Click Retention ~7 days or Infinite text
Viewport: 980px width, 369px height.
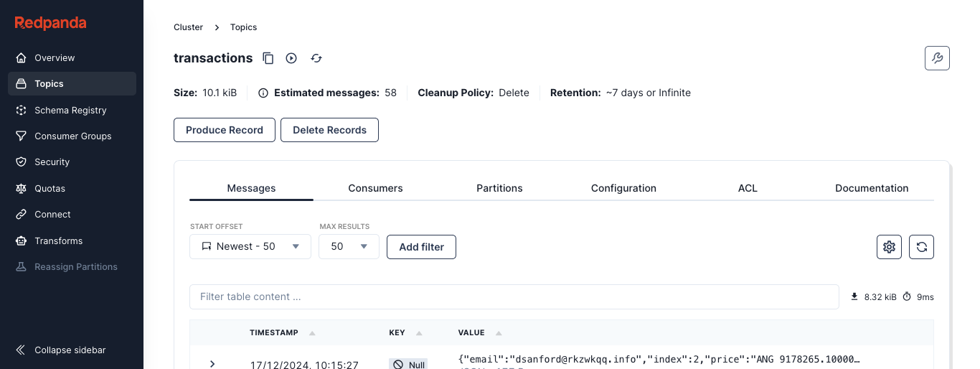[x=621, y=93]
